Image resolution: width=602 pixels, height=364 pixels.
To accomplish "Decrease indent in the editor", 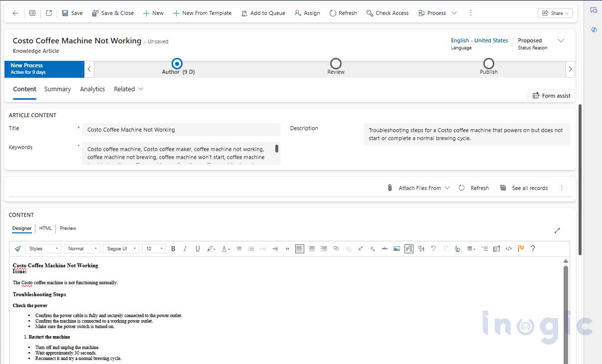I will pyautogui.click(x=263, y=248).
